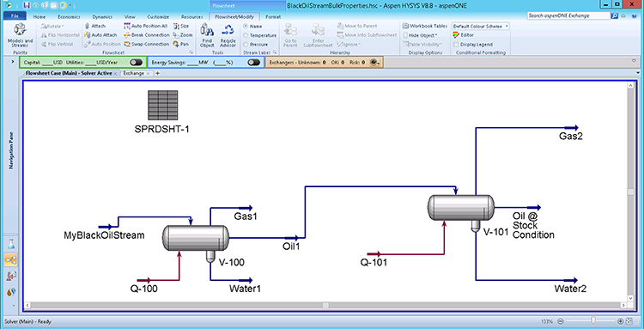Switch to the Resources ribbon tab
Viewport: 644px width, 329px height.
click(191, 17)
